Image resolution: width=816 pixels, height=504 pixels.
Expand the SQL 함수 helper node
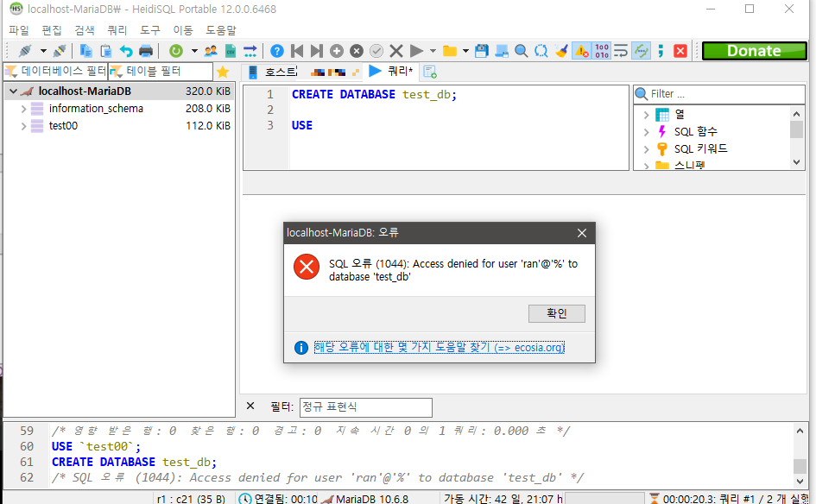[x=647, y=132]
